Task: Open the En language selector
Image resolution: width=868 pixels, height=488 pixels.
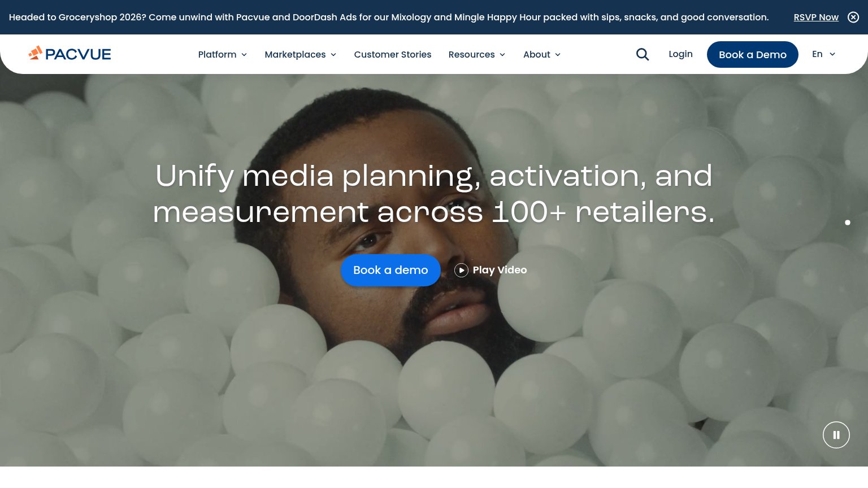Action: [823, 54]
